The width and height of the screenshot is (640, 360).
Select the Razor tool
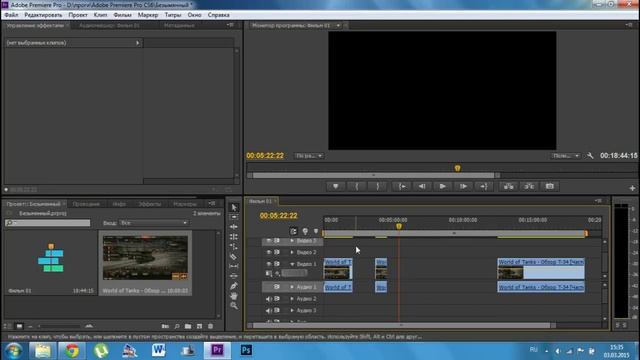click(234, 256)
